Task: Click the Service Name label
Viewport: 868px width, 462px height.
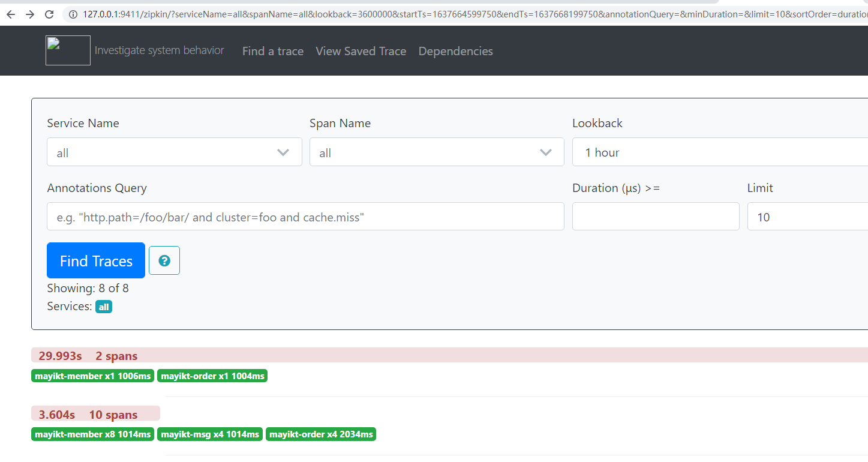Action: pyautogui.click(x=83, y=123)
